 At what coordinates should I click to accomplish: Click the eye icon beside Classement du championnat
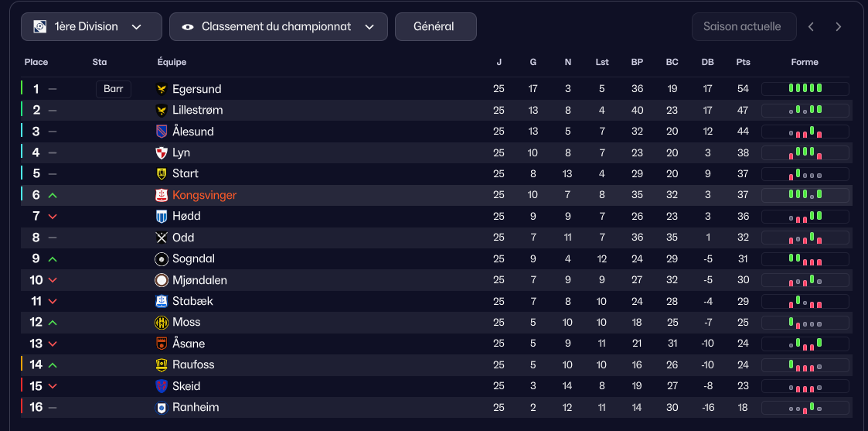[188, 27]
